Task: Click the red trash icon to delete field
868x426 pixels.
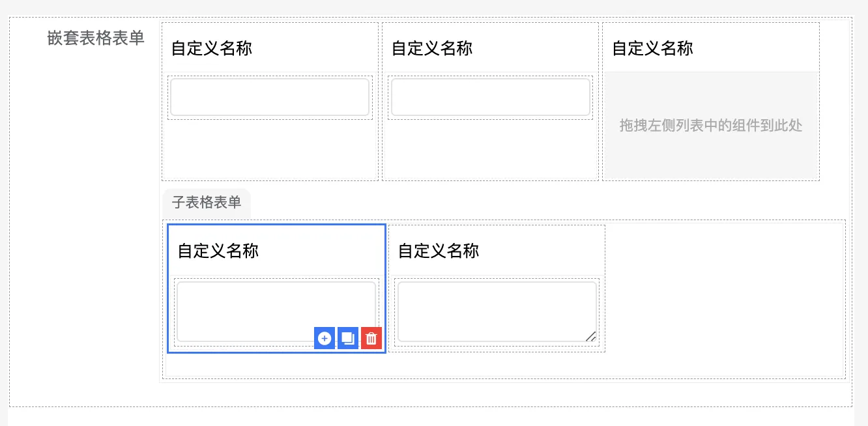Action: point(371,338)
